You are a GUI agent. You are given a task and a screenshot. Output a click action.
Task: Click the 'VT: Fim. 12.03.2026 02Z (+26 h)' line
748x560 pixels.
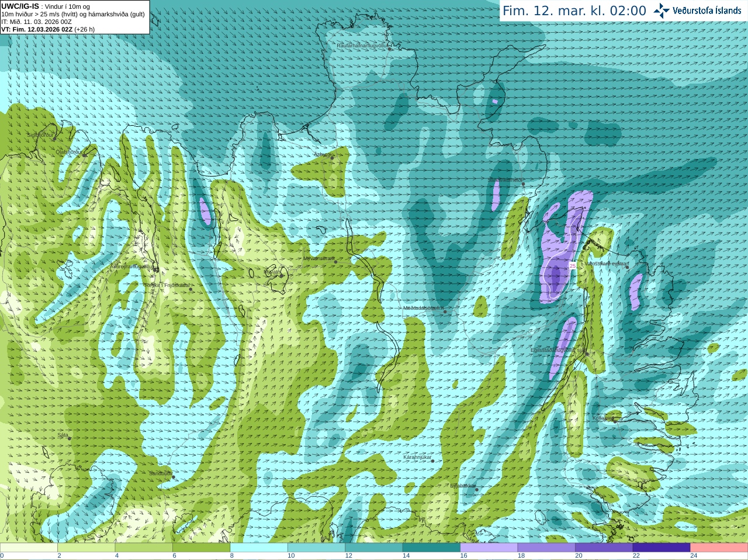click(x=48, y=29)
